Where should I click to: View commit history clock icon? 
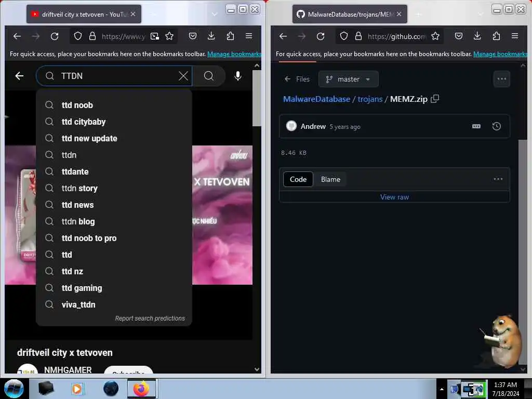(x=496, y=126)
